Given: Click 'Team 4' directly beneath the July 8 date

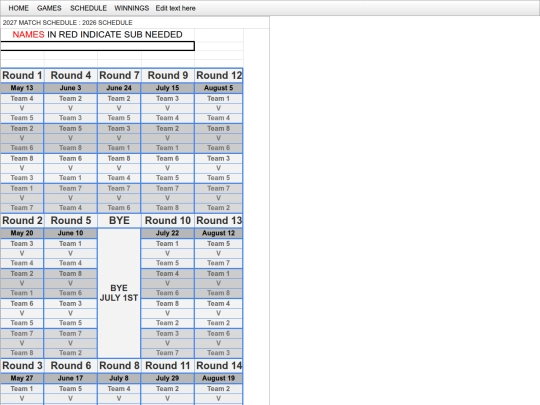Looking at the screenshot, I should pos(119,388).
